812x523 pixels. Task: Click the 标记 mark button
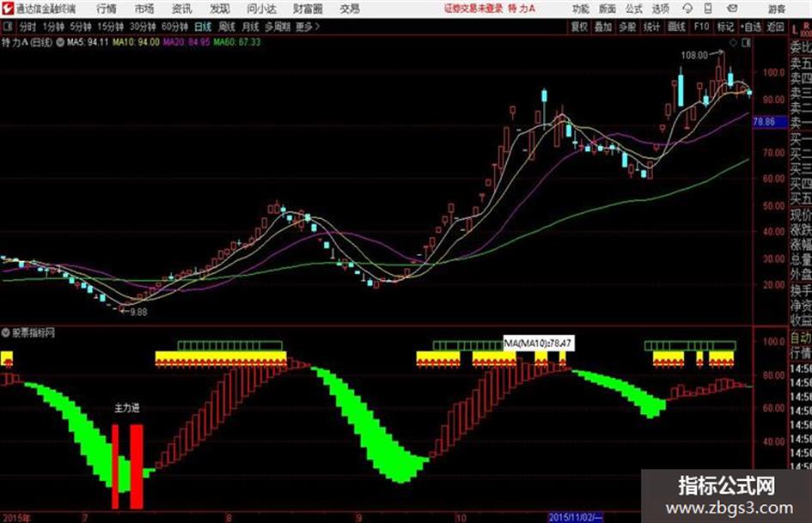725,27
